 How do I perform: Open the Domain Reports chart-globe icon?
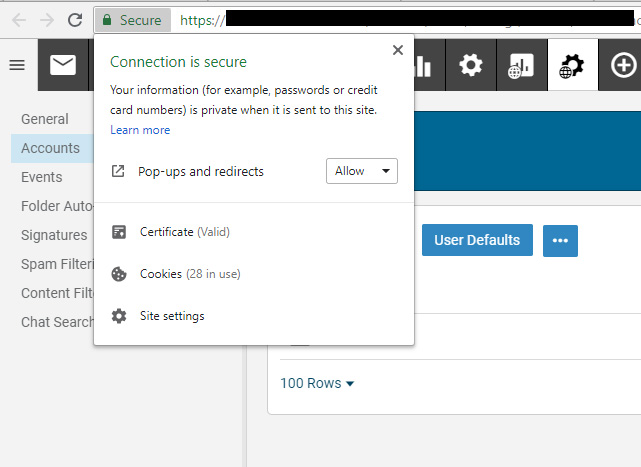tap(521, 66)
